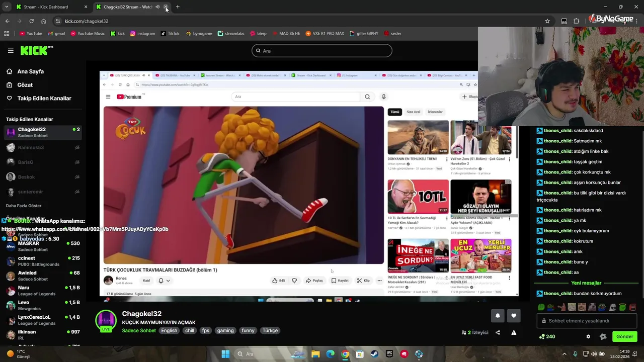644x362 pixels.
Task: Open the browser extensions puzzle icon
Action: tap(577, 21)
